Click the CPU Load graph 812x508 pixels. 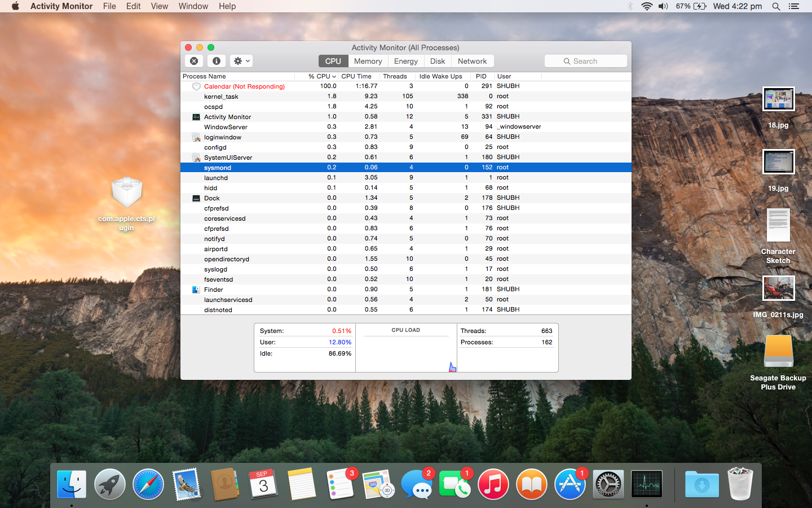pyautogui.click(x=406, y=348)
